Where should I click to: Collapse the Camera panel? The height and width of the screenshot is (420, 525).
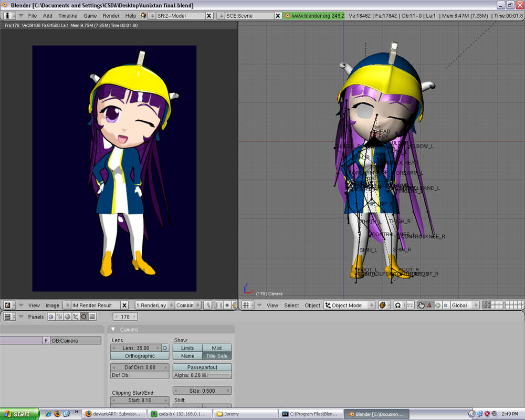click(x=113, y=329)
